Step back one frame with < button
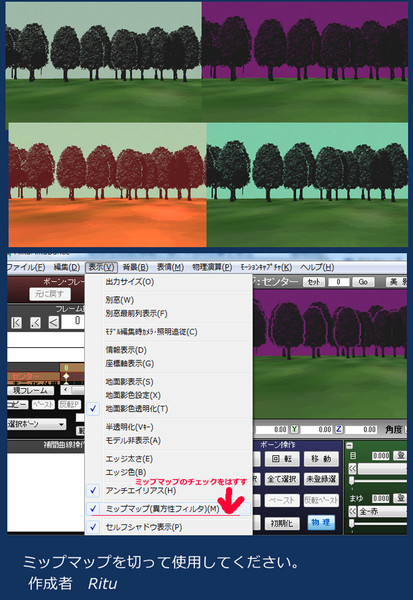The height and width of the screenshot is (600, 413). [x=54, y=323]
